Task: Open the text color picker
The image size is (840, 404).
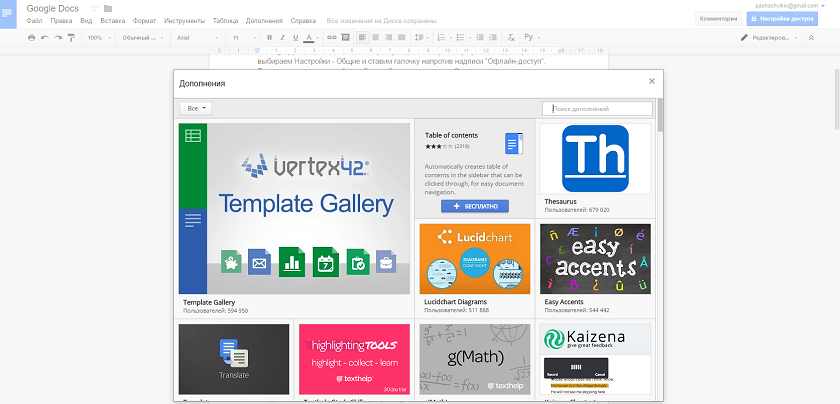Action: (x=311, y=38)
